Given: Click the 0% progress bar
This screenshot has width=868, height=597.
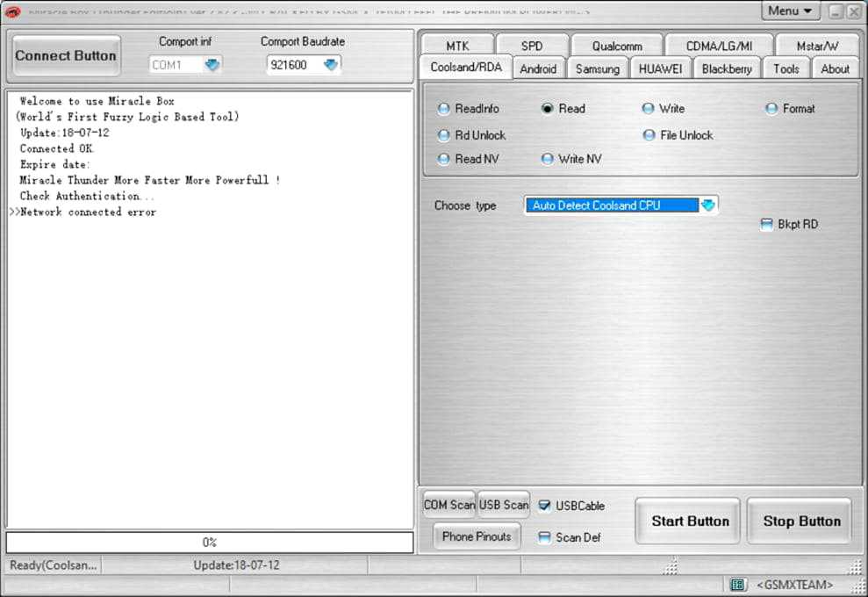Looking at the screenshot, I should click(x=210, y=543).
